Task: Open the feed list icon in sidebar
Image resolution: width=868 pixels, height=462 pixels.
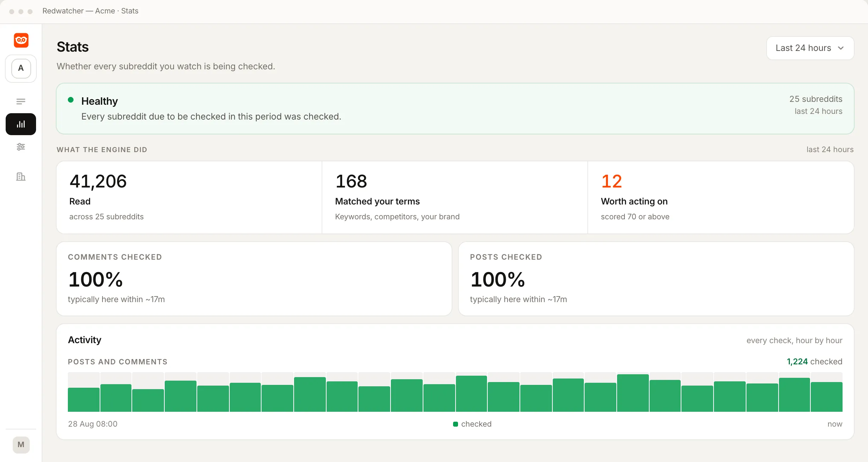Action: [21, 102]
